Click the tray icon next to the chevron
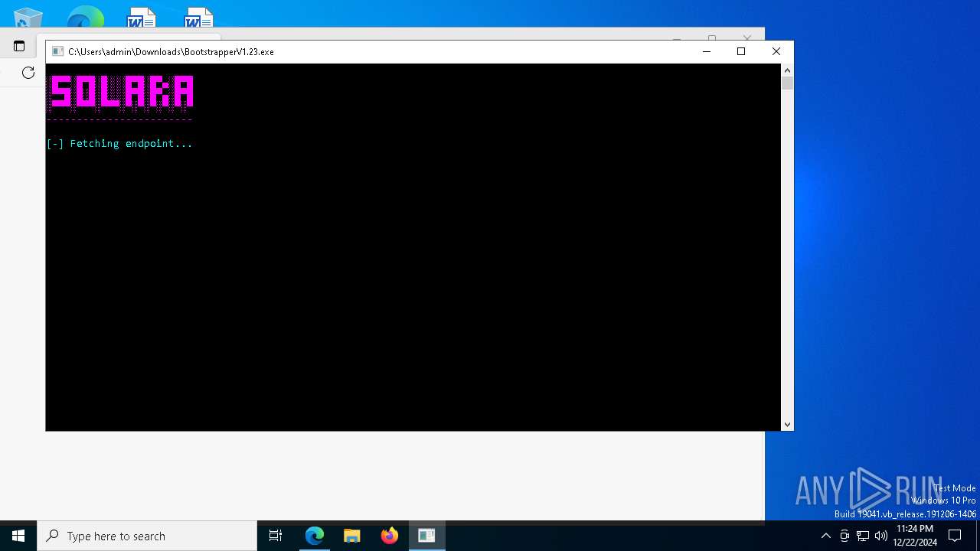The height and width of the screenshot is (551, 980). pos(844,536)
